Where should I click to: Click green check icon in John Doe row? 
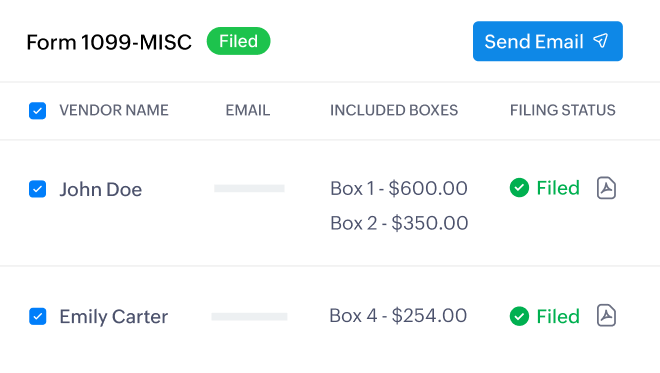pyautogui.click(x=519, y=188)
